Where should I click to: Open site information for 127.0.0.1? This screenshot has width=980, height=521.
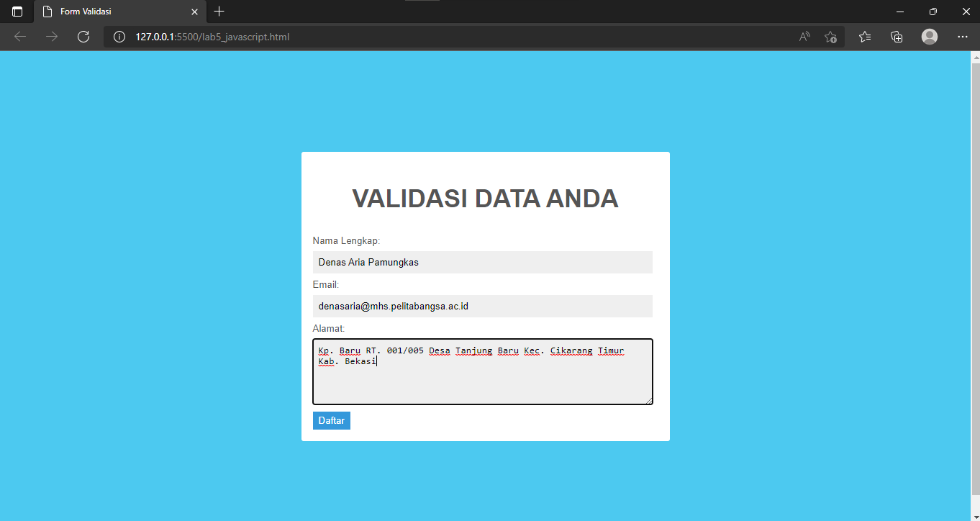coord(119,37)
